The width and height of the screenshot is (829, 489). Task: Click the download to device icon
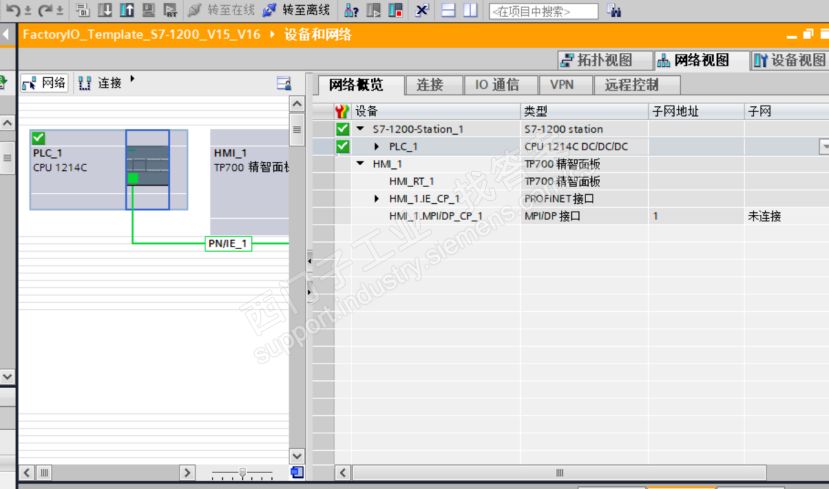point(105,10)
